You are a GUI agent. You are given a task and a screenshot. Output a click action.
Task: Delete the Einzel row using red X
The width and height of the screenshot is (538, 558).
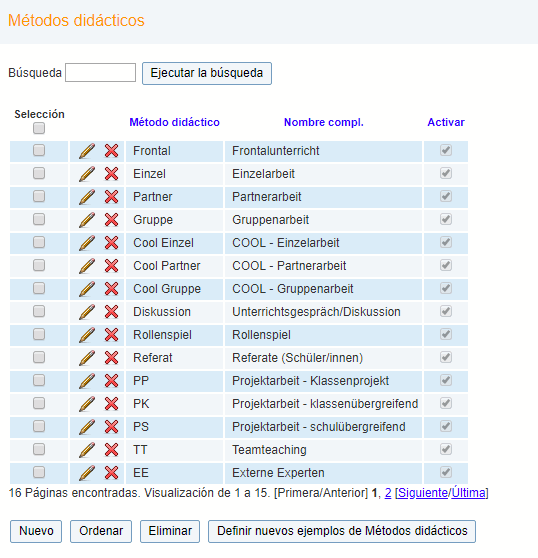click(111, 174)
